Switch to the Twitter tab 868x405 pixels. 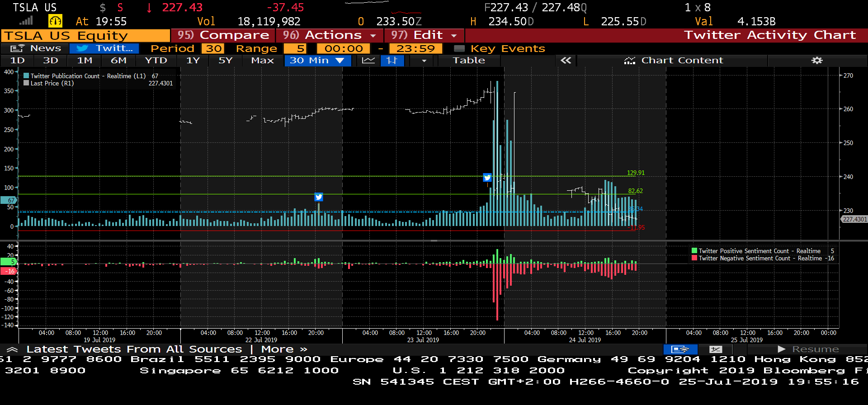[x=104, y=48]
